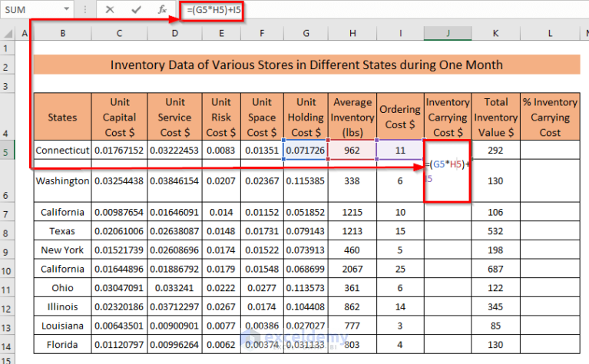Click the cell with value 687
Image resolution: width=589 pixels, height=364 pixels.
coord(496,269)
